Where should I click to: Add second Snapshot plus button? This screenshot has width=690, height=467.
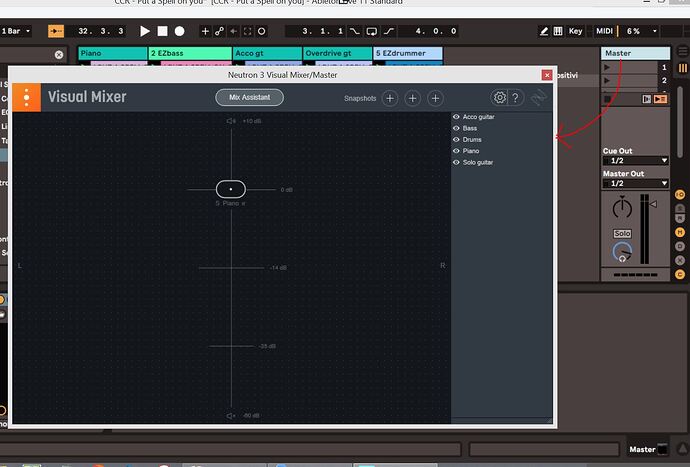tap(412, 98)
